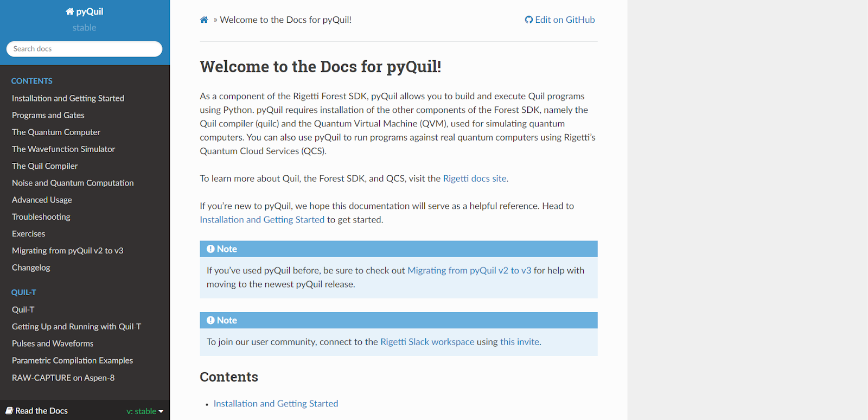Viewport: 868px width, 420px height.
Task: Select Pulses and Waveforms in the sidebar
Action: [52, 343]
